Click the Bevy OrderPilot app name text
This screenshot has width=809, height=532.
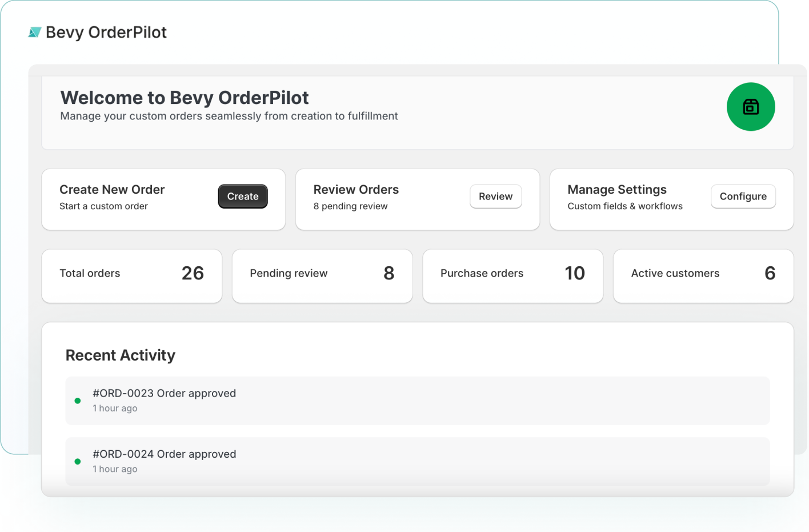[x=106, y=33]
